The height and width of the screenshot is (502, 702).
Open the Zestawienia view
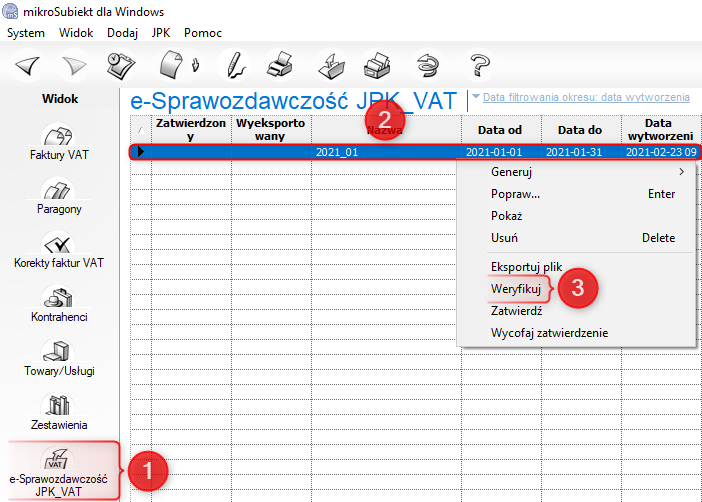(59, 413)
